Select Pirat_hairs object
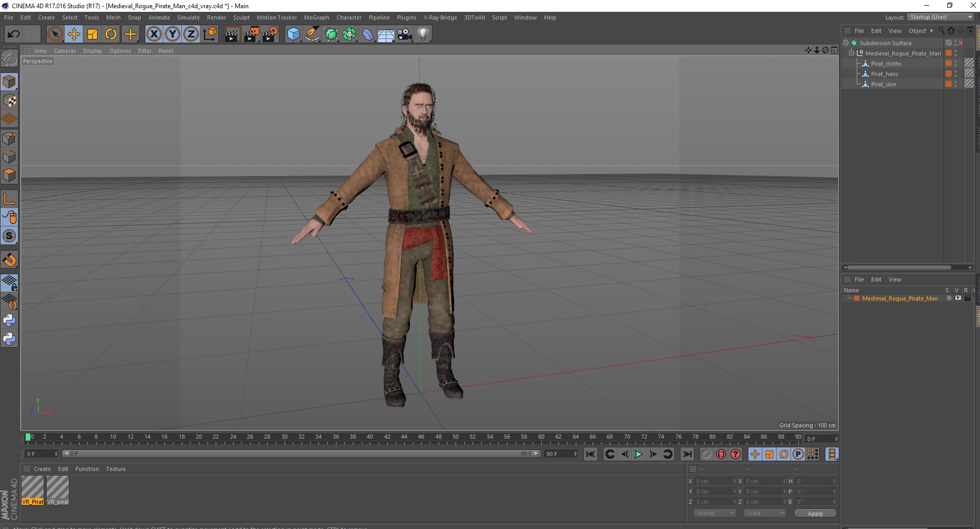 click(884, 74)
